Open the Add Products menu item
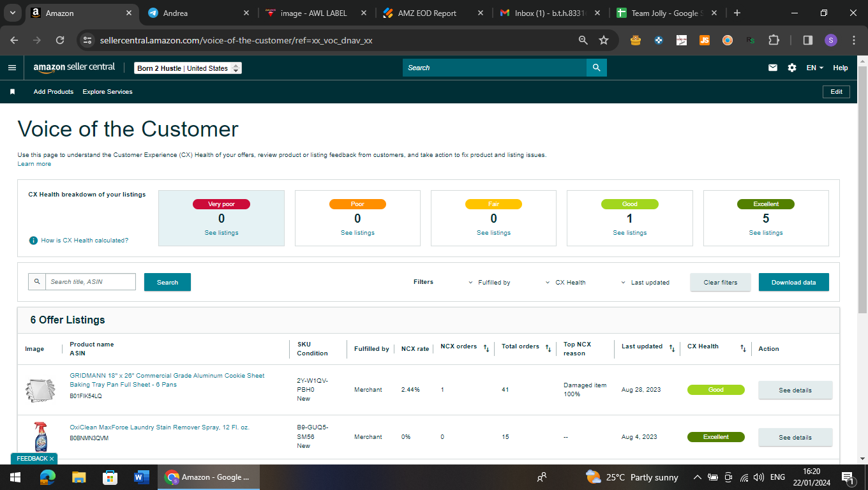868x490 pixels. click(x=54, y=92)
